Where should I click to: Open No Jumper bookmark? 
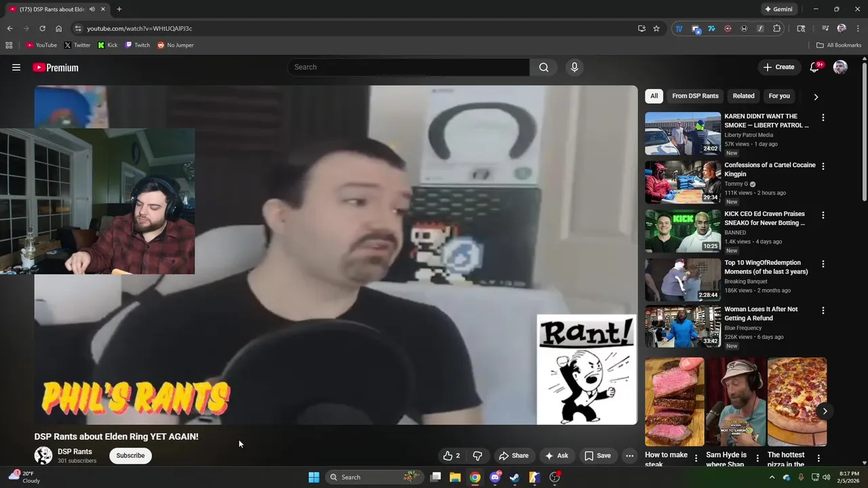click(x=176, y=45)
